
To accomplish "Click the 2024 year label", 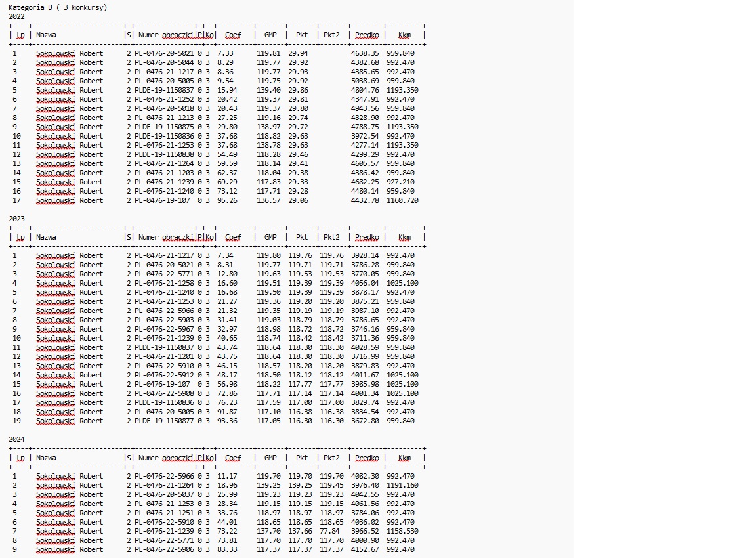I will (16, 439).
